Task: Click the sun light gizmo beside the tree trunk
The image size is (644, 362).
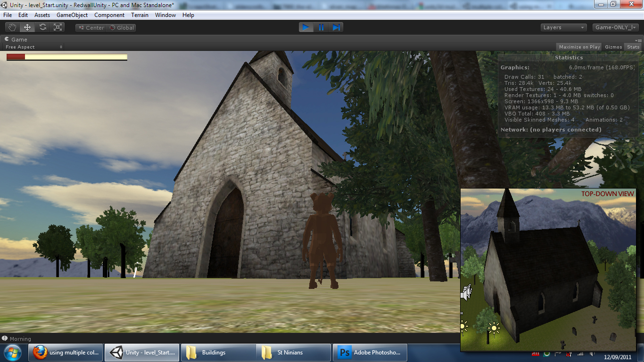Action: [x=494, y=328]
